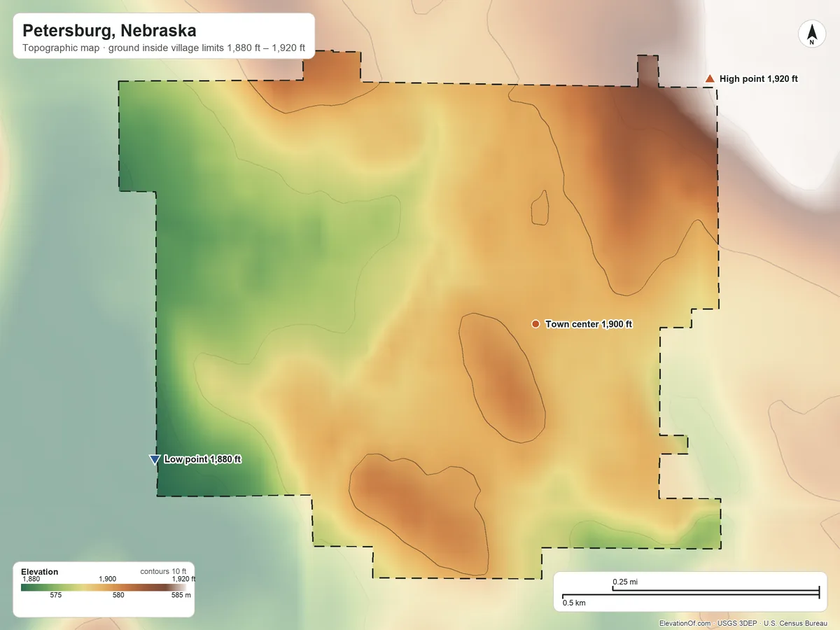
Task: Select the topographic map subtitle text
Action: tap(164, 48)
